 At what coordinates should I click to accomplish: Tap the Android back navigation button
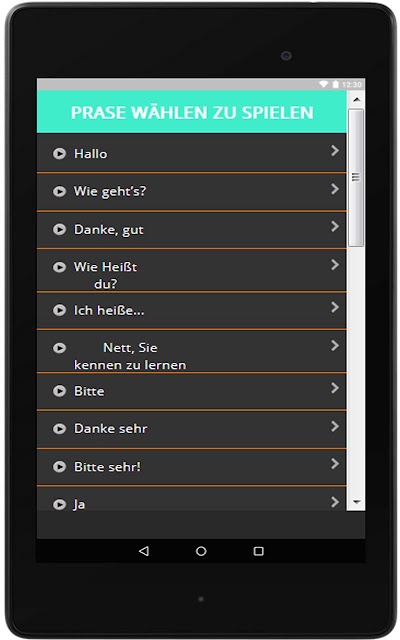(144, 551)
